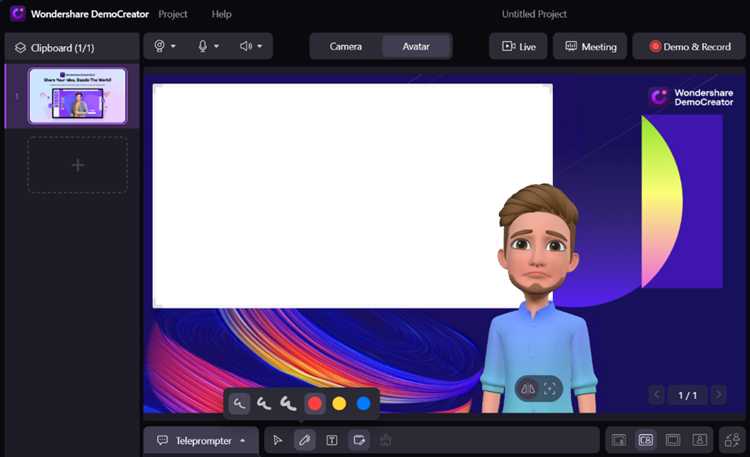Open the Project menu
This screenshot has width=750, height=457.
(173, 14)
